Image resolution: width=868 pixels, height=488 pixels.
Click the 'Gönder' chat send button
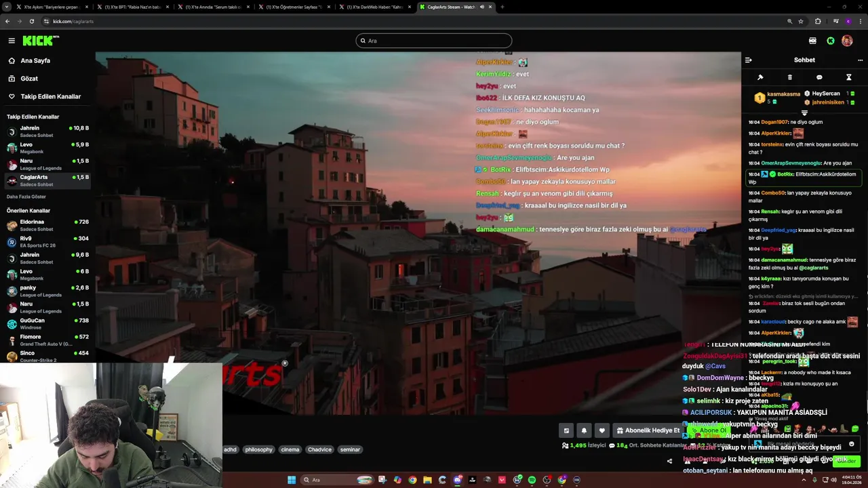pyautogui.click(x=847, y=461)
